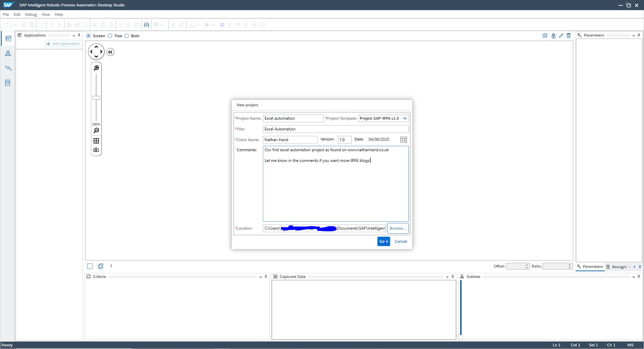The image size is (644, 349).
Task: Click into the Project Name field
Action: point(293,118)
